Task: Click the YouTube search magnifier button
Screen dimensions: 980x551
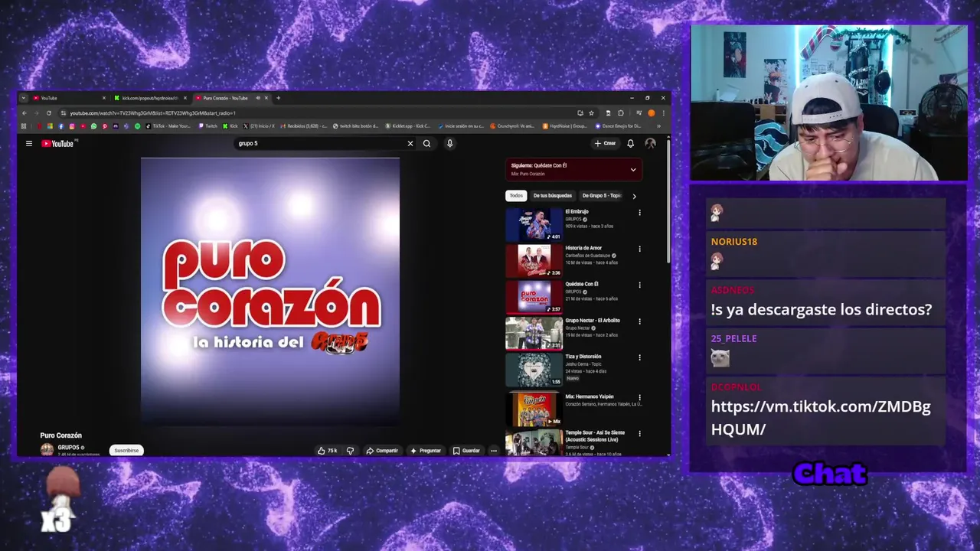Action: click(426, 143)
